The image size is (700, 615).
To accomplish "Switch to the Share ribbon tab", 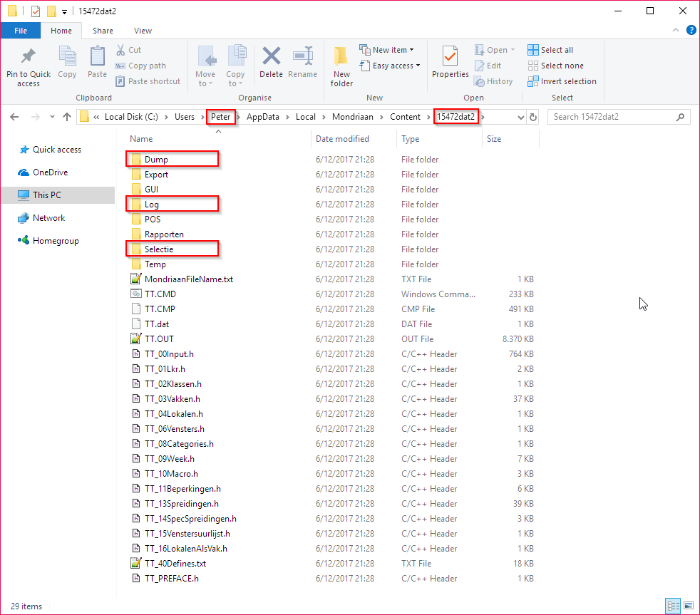I will point(103,31).
